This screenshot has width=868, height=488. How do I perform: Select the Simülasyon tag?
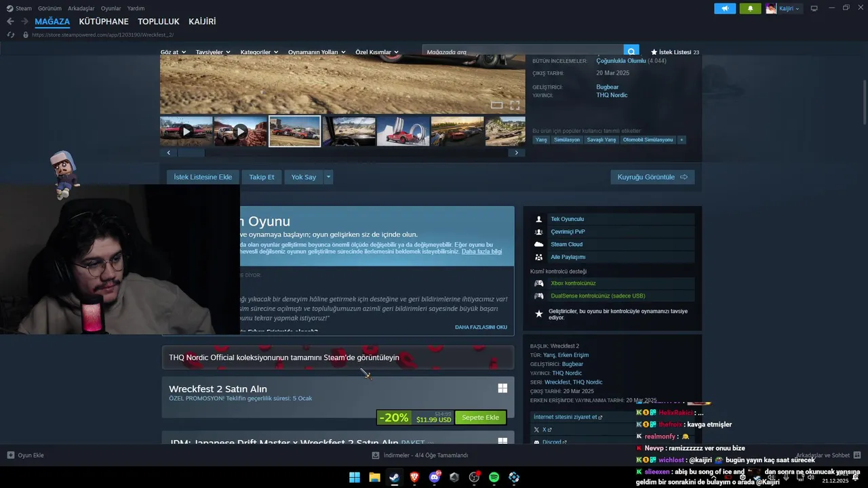coord(567,140)
